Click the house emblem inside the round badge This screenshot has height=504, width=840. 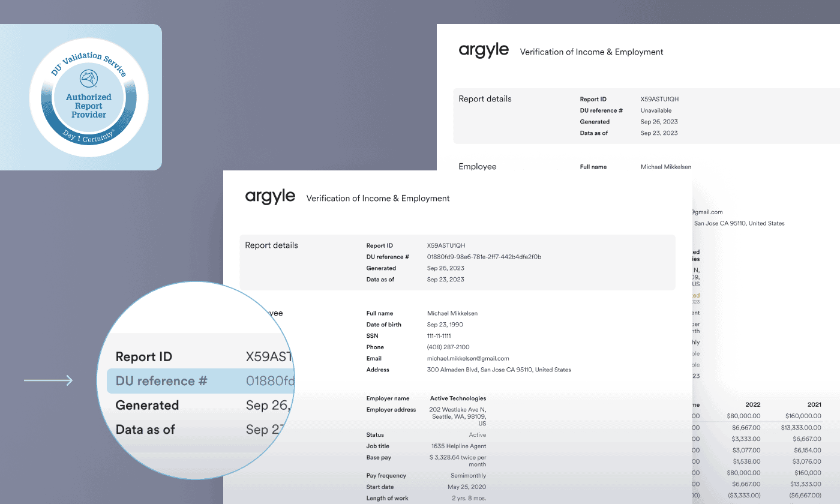tap(89, 79)
